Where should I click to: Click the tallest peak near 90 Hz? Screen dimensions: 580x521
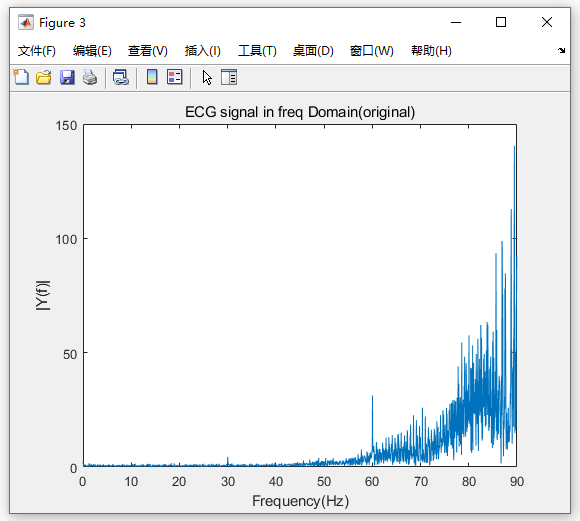(514, 185)
